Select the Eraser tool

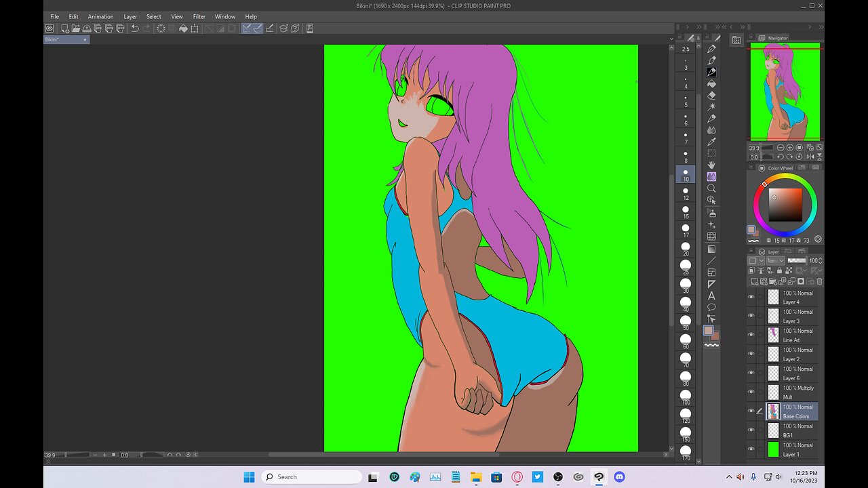coord(711,96)
